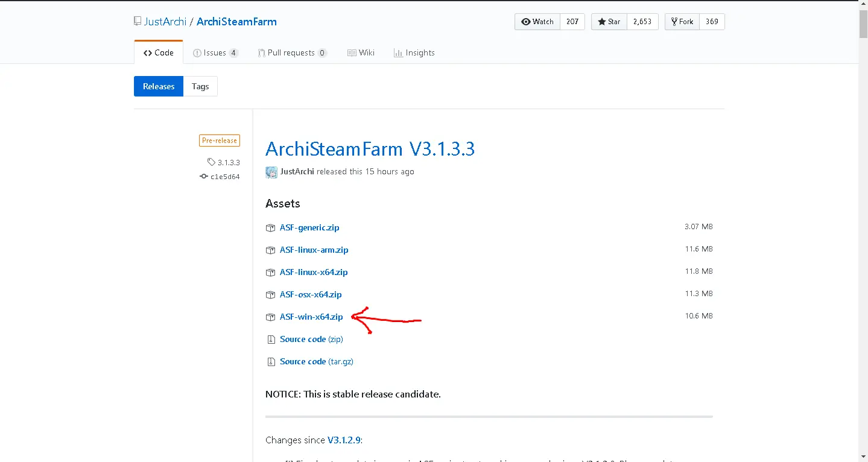868x462 pixels.
Task: Open the JustArchi owner link in the header
Action: click(165, 22)
